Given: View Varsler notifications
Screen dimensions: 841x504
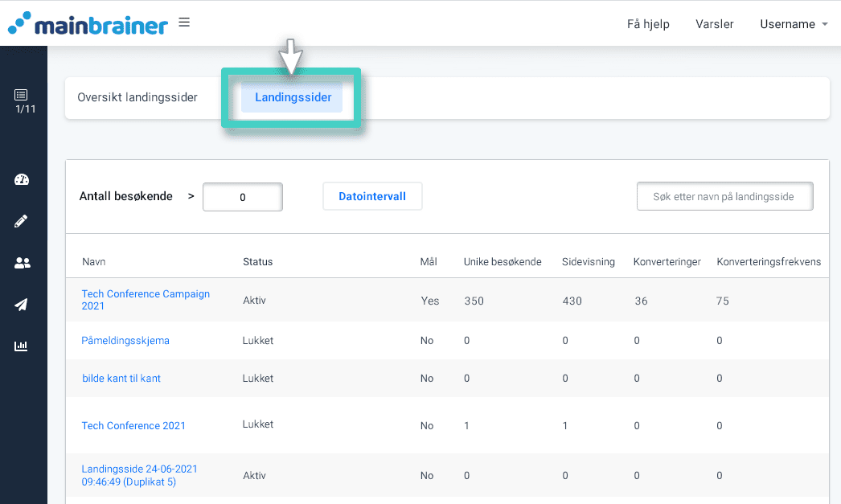Looking at the screenshot, I should (714, 24).
